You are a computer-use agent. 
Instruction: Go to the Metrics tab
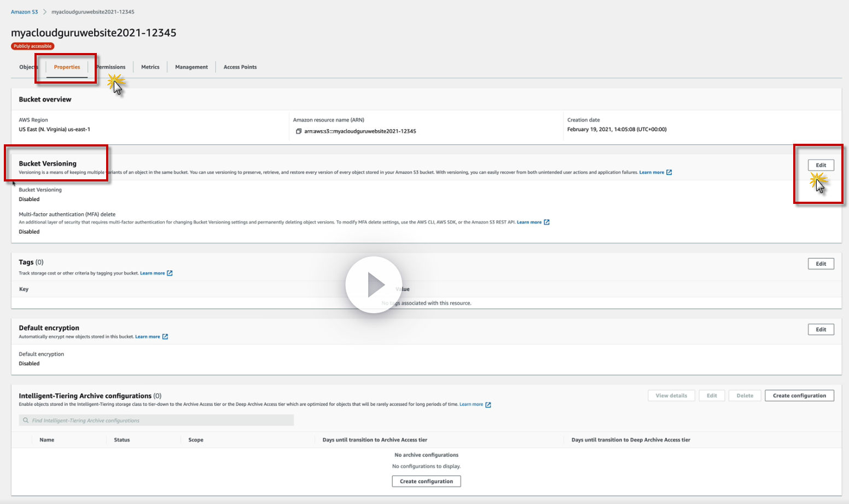coord(150,67)
